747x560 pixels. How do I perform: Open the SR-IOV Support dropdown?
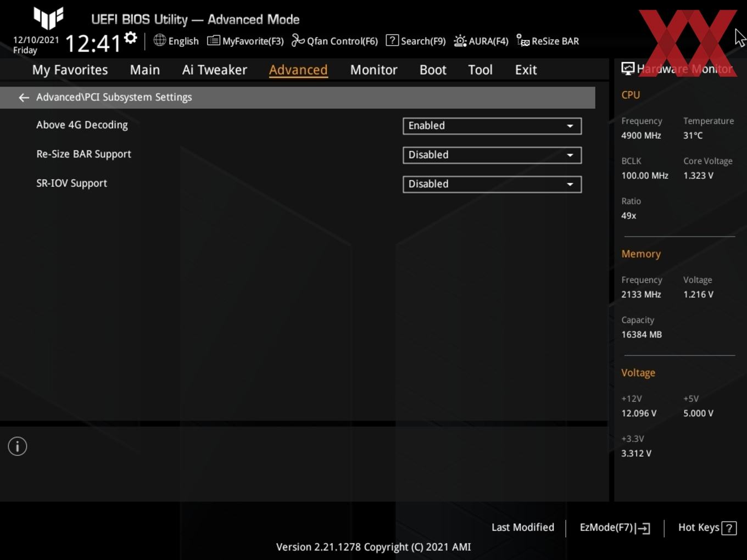pos(492,184)
